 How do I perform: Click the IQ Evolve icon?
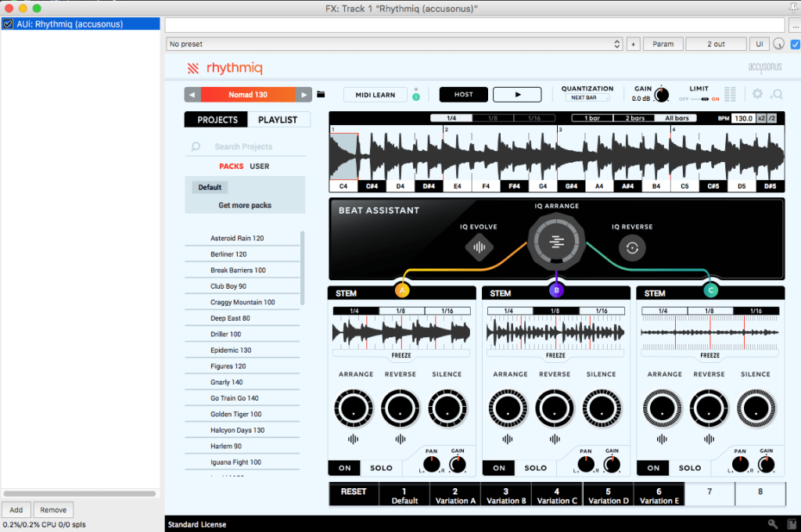point(479,247)
